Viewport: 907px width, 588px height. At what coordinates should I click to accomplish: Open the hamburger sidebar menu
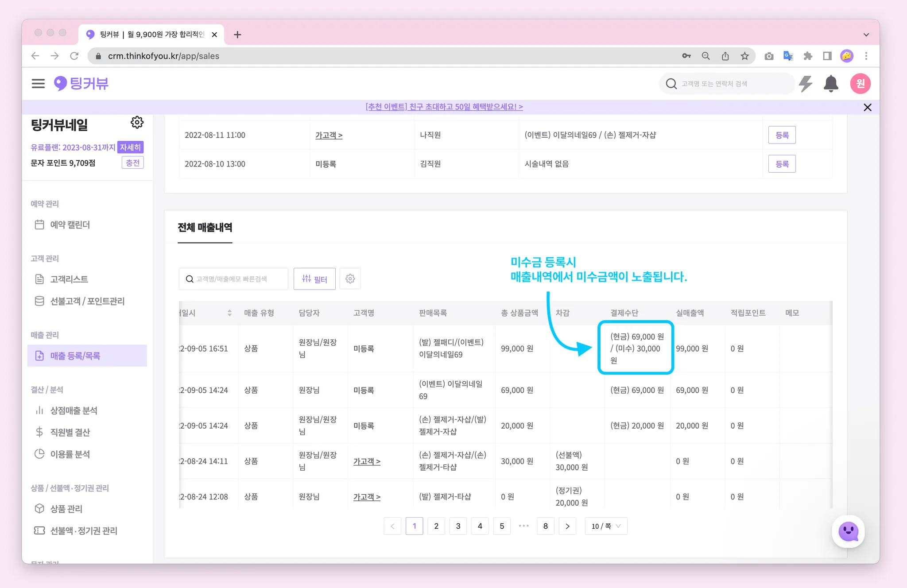(x=38, y=84)
